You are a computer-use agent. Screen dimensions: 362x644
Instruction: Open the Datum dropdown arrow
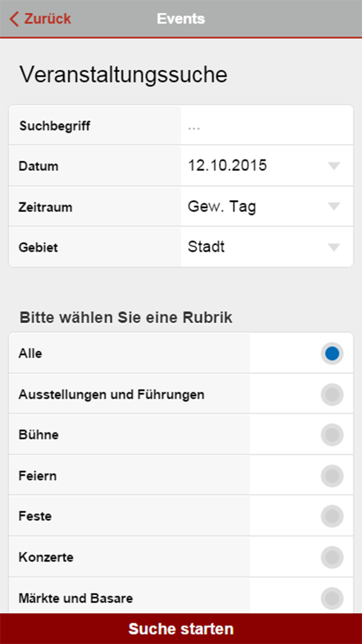pos(333,166)
